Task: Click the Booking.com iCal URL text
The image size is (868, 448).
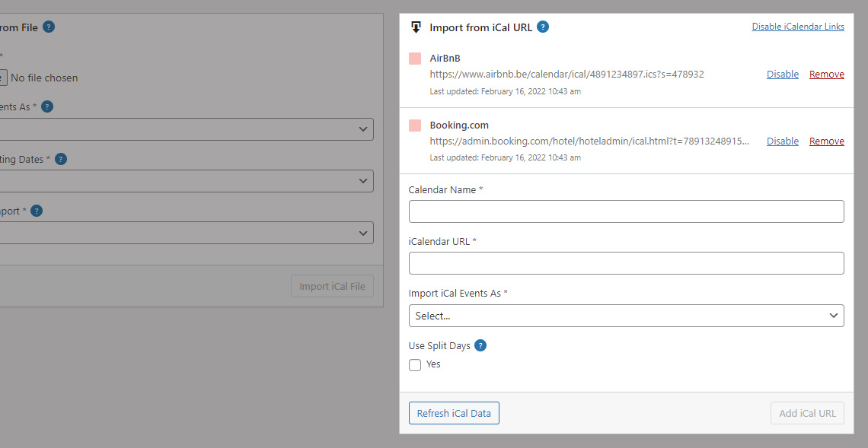Action: click(589, 141)
